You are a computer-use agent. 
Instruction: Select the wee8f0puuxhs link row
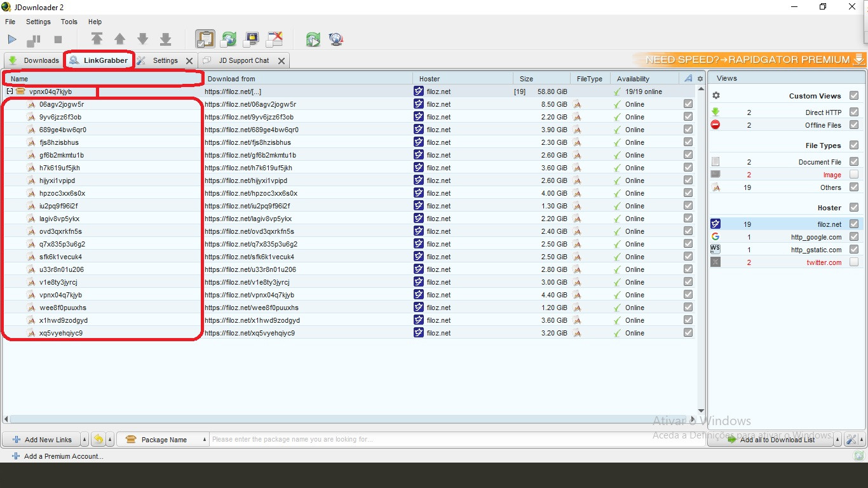coord(348,308)
